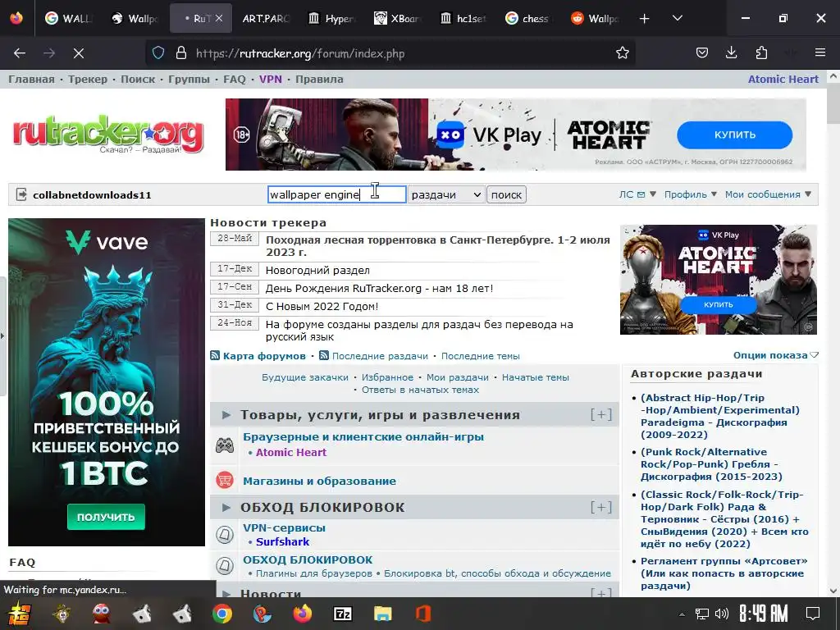Open the Firefox downloads arrow

coord(731,53)
